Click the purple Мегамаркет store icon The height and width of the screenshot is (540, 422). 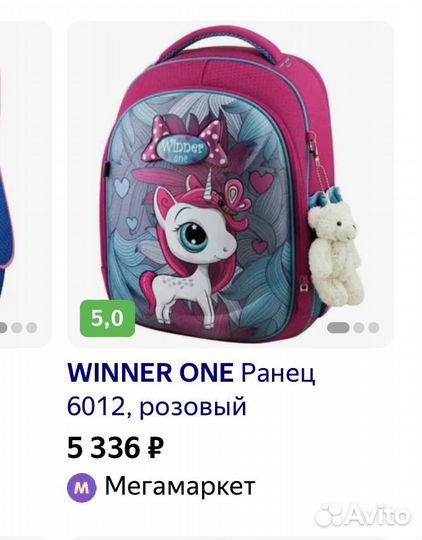(x=82, y=488)
